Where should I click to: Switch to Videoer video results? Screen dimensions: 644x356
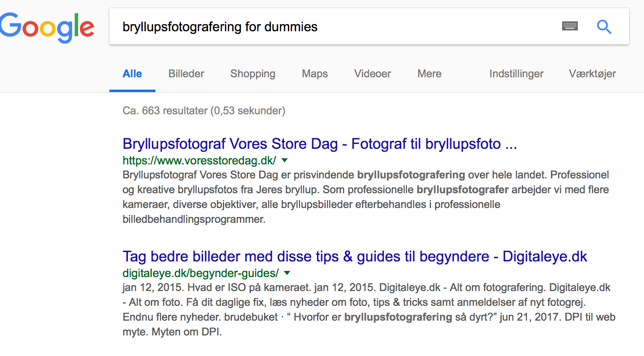pyautogui.click(x=372, y=74)
